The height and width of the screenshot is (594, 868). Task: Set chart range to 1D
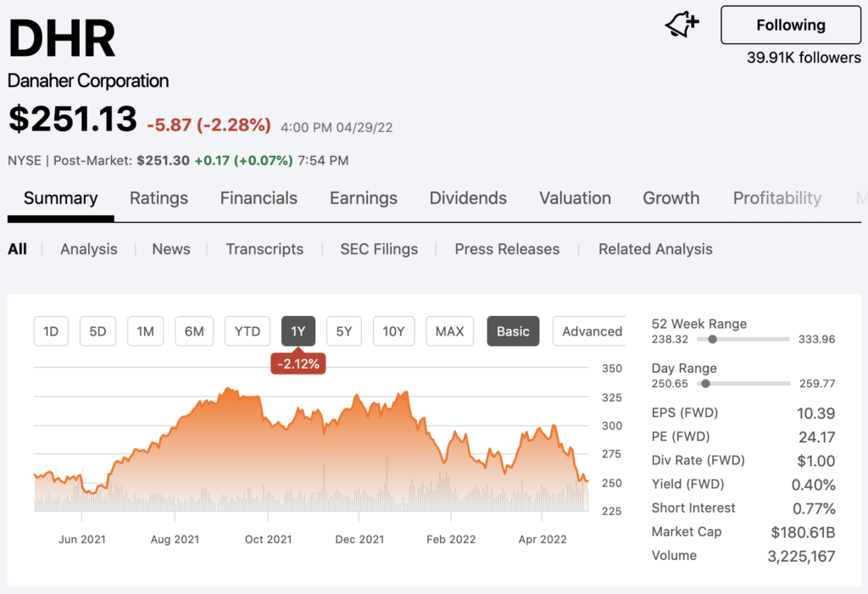[51, 331]
